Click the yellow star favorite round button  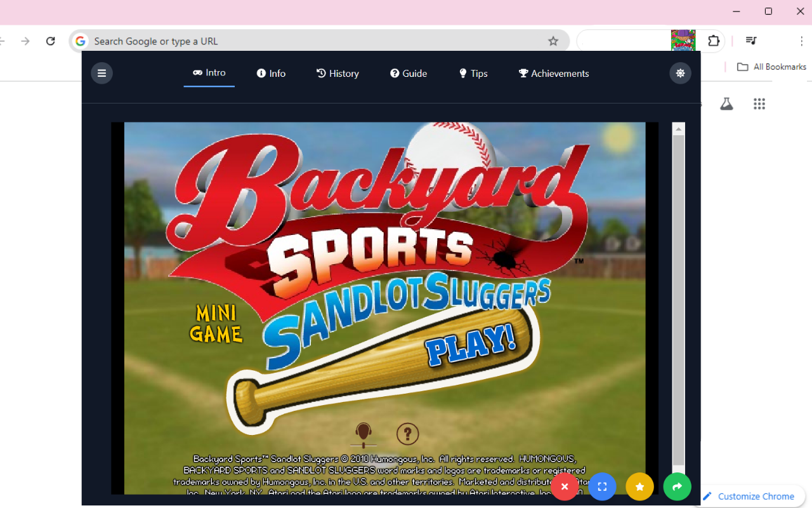(639, 487)
